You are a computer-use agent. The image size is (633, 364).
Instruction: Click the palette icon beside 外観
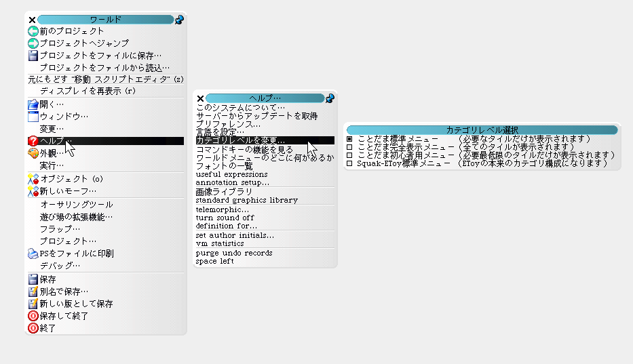33,153
